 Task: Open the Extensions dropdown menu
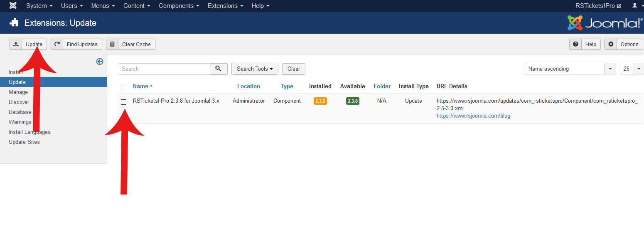click(x=226, y=6)
